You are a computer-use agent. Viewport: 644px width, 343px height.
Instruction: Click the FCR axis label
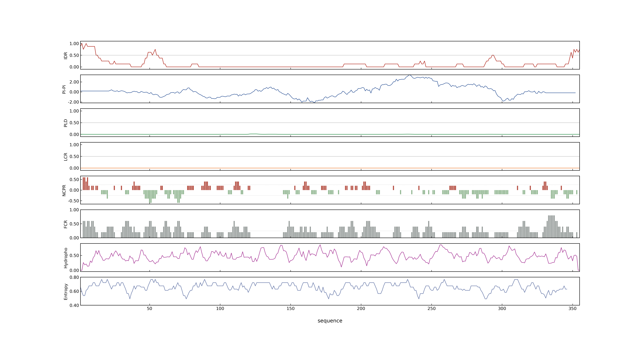pyautogui.click(x=66, y=224)
